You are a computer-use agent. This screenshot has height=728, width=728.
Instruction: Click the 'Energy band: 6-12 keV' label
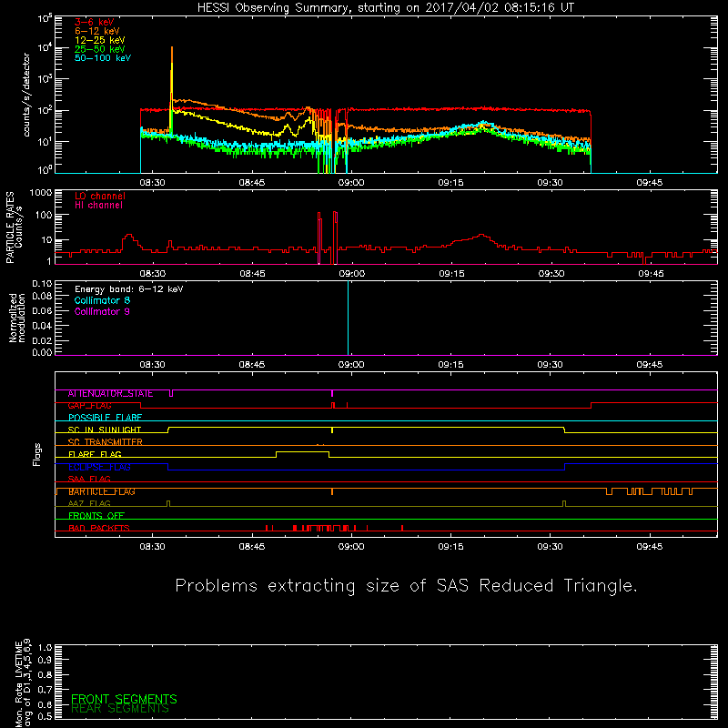(128, 289)
